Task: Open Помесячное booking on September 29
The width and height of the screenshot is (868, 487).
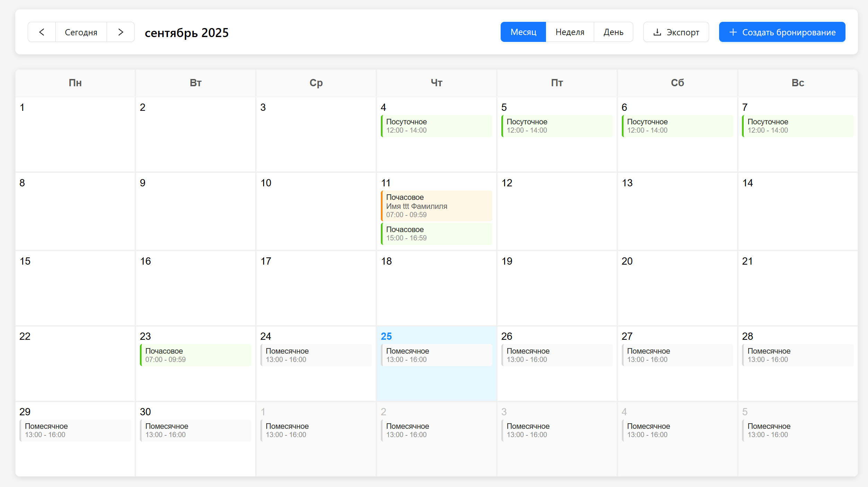Action: [x=75, y=430]
